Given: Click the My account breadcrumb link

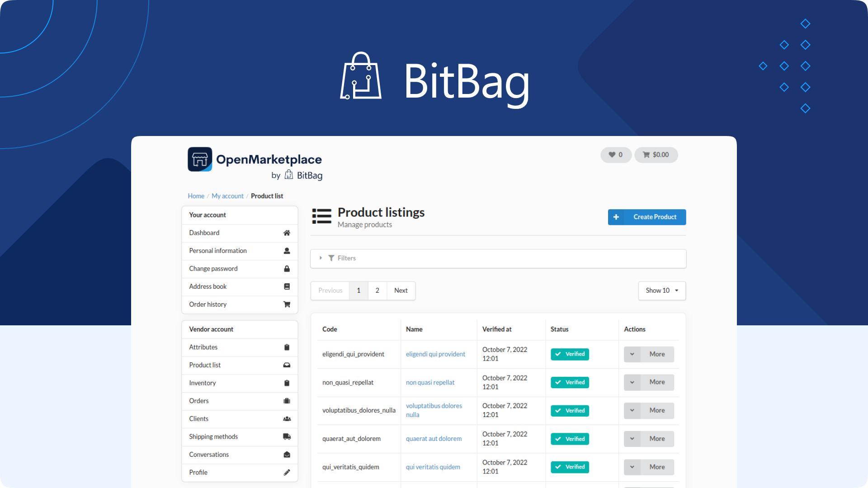Looking at the screenshot, I should click(227, 196).
